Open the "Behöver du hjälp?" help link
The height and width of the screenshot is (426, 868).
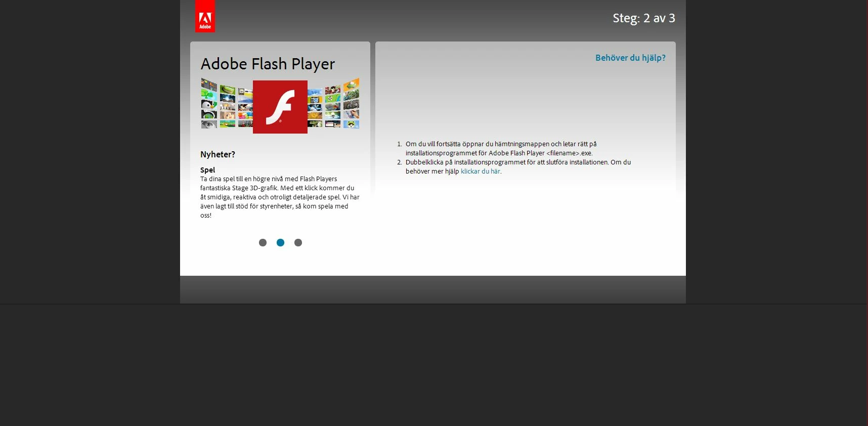click(x=630, y=58)
